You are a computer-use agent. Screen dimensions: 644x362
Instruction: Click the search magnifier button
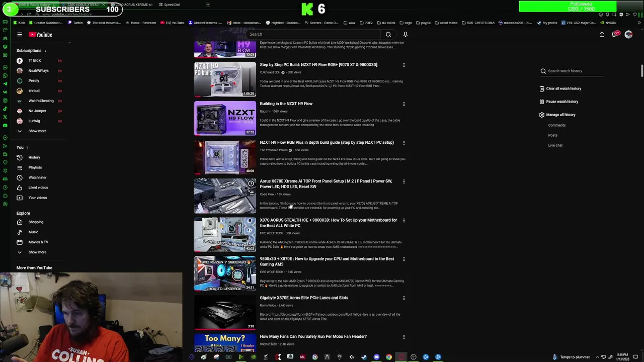tap(388, 35)
